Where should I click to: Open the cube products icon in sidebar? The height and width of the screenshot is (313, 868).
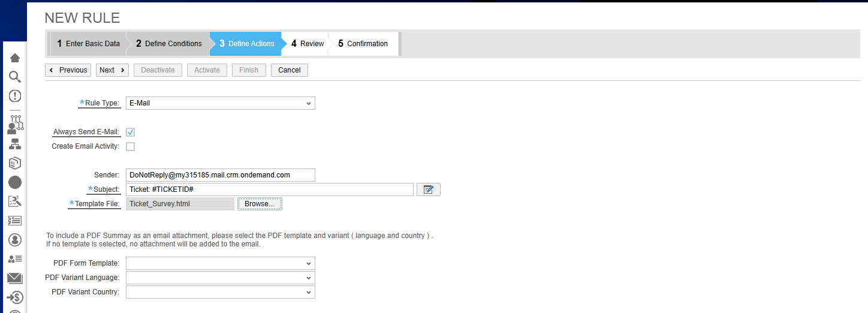tap(15, 163)
